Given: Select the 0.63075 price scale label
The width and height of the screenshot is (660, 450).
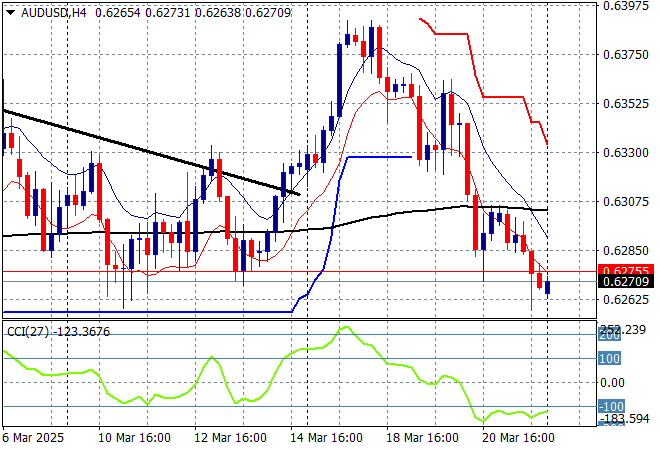Looking at the screenshot, I should 626,201.
